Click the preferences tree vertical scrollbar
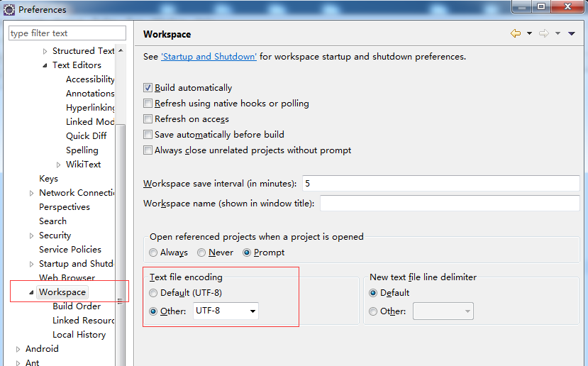 [121, 213]
